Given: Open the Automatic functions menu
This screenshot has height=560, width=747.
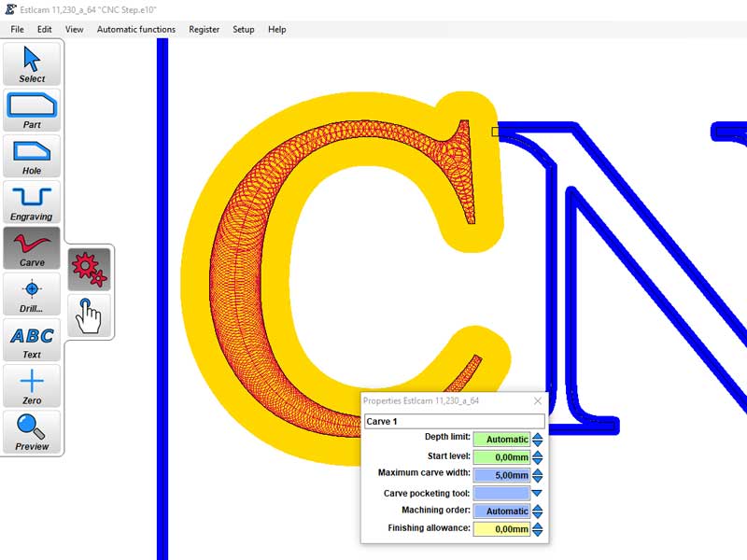Looking at the screenshot, I should (135, 29).
